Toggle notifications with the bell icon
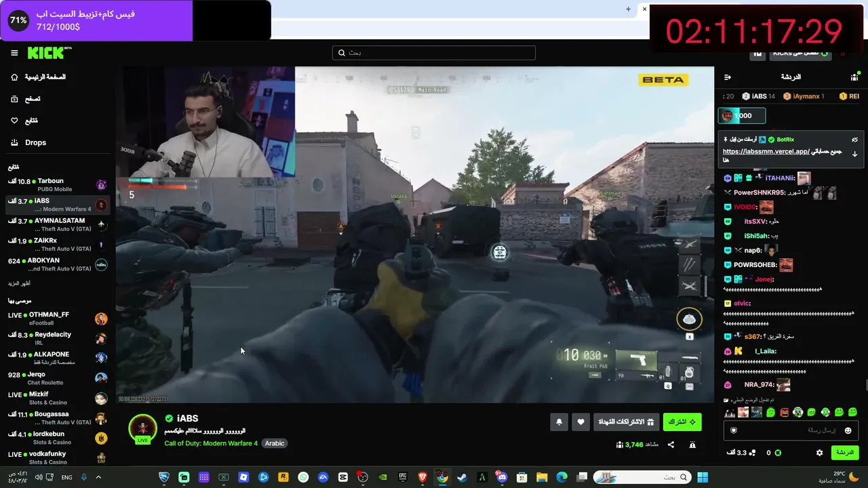868x488 pixels. (559, 422)
